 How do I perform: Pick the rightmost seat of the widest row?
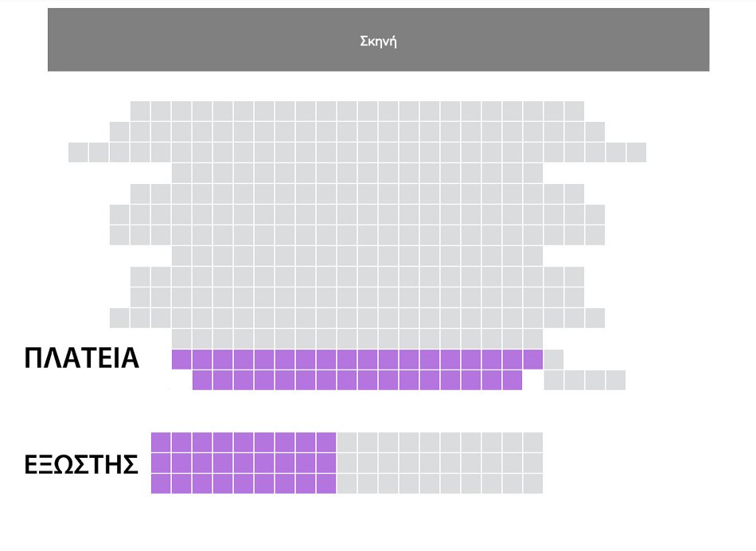(x=637, y=151)
